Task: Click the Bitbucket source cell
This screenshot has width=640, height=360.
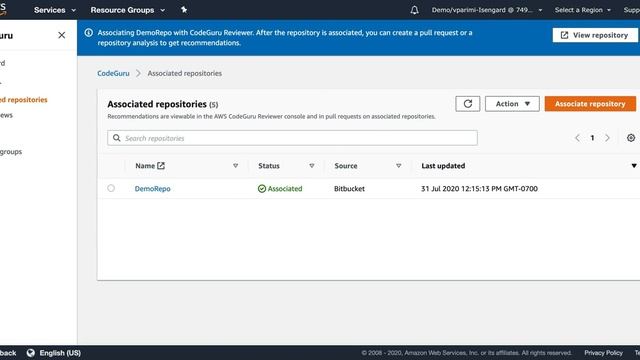Action: coord(349,189)
